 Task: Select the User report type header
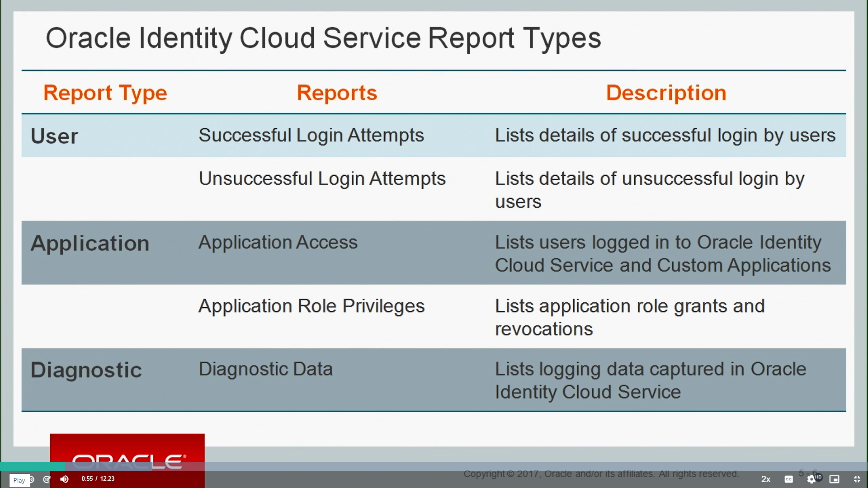point(54,135)
